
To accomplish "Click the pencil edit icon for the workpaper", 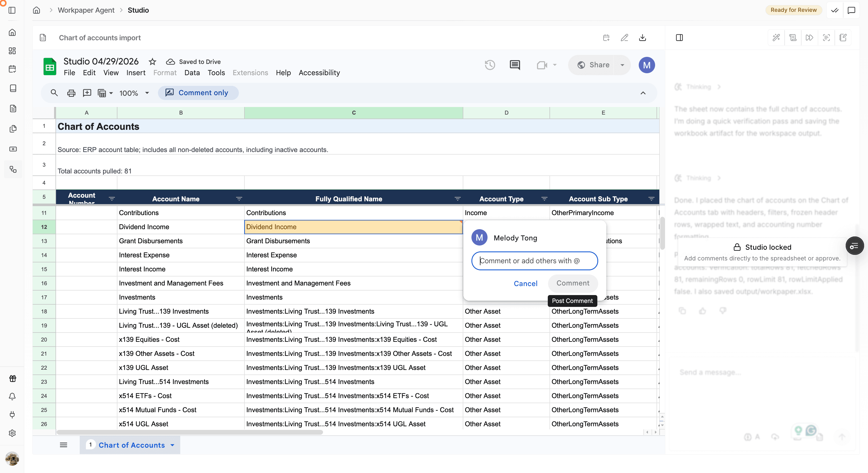I will click(x=624, y=38).
